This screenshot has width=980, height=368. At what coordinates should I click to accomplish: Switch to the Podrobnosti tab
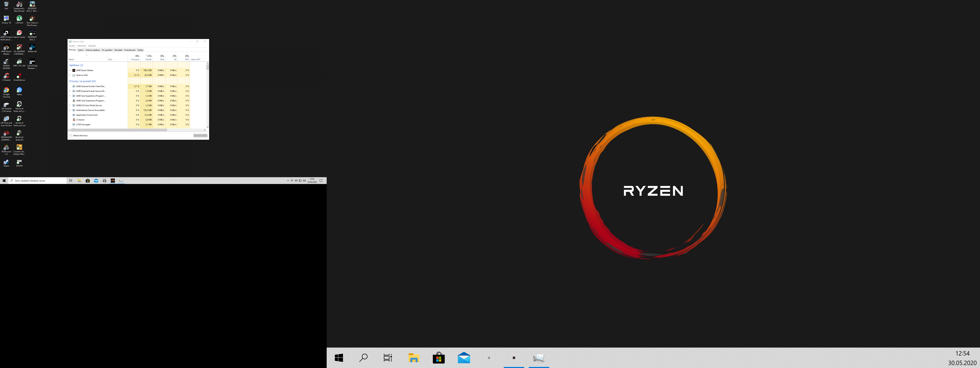(130, 50)
